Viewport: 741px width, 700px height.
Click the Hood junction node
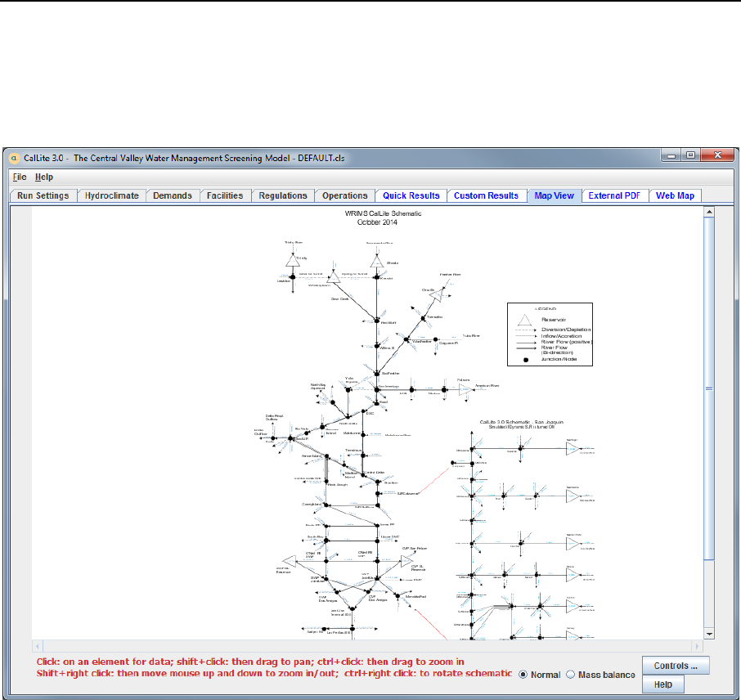click(377, 402)
